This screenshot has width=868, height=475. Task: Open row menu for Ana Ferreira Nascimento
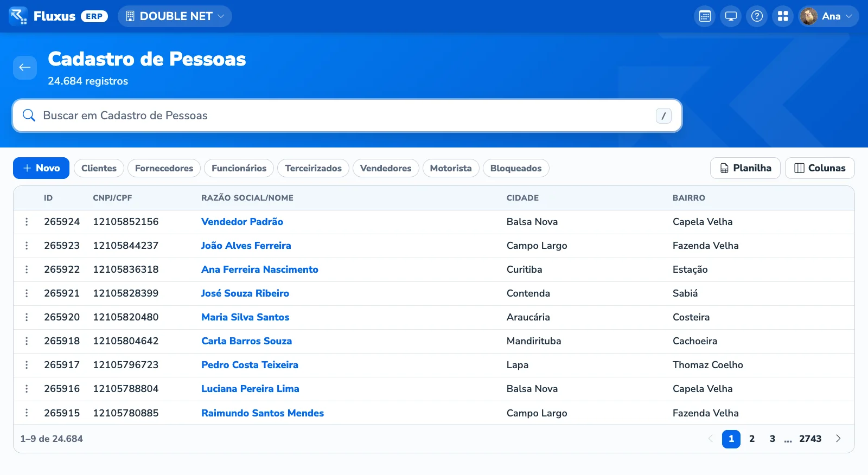(27, 269)
